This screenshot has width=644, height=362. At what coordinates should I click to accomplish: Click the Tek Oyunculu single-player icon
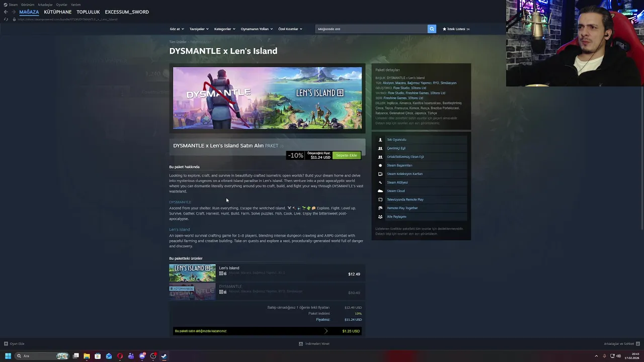[380, 140]
